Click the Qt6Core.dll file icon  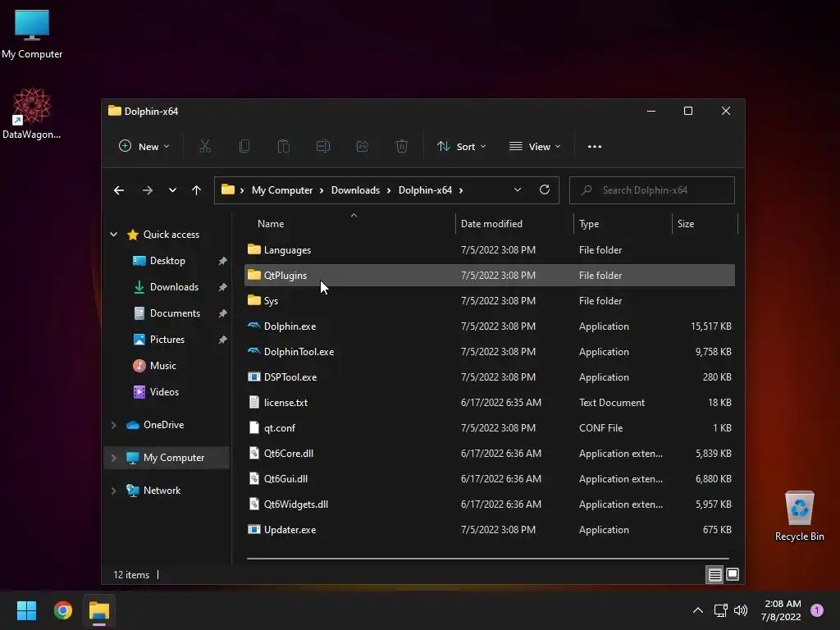254,453
